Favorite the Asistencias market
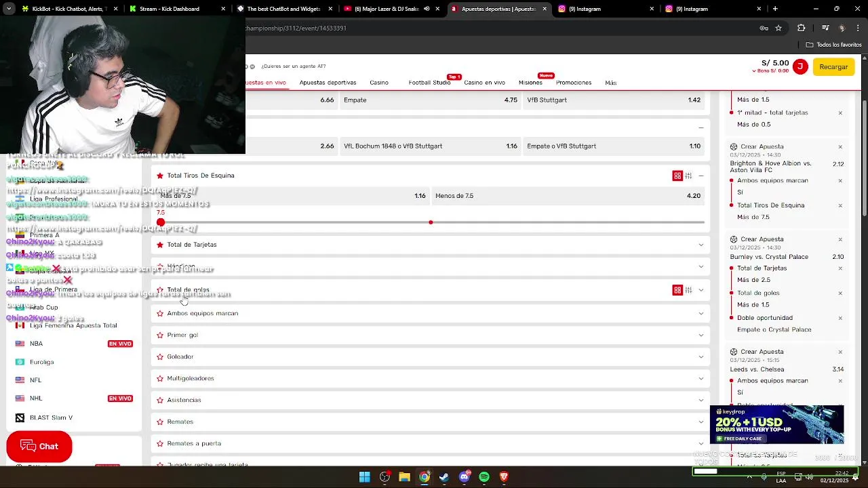This screenshot has height=488, width=868. (160, 400)
